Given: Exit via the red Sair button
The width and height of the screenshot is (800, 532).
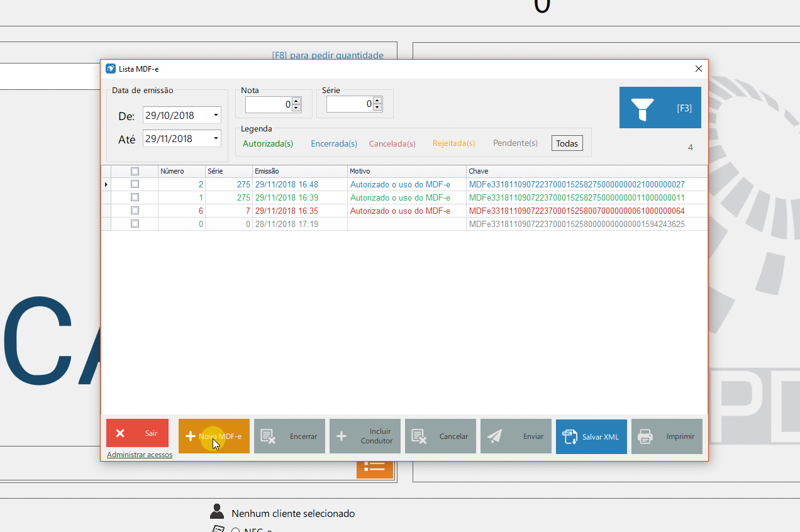Looking at the screenshot, I should tap(137, 433).
